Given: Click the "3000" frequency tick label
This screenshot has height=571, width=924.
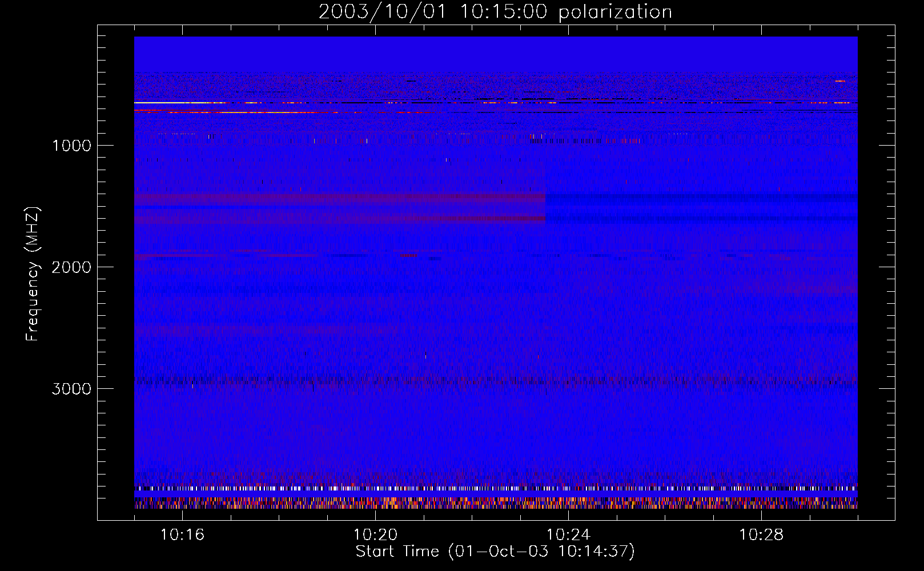Looking at the screenshot, I should point(71,389).
